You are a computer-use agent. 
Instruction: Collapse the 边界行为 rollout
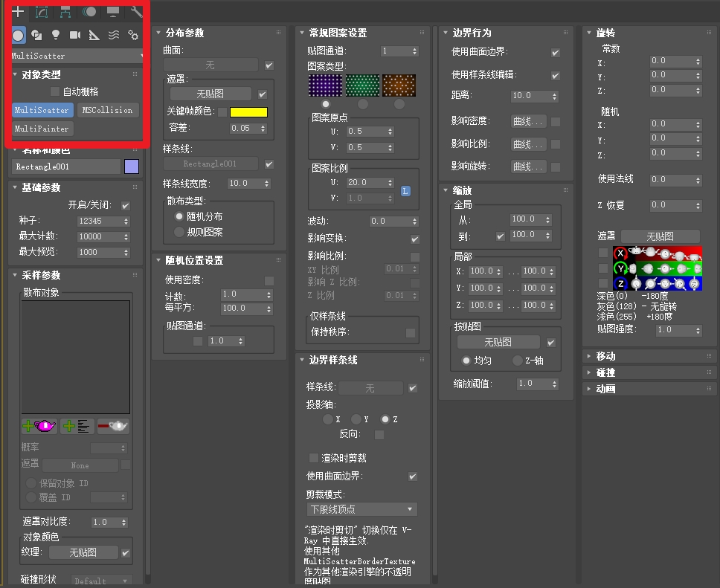pyautogui.click(x=446, y=33)
